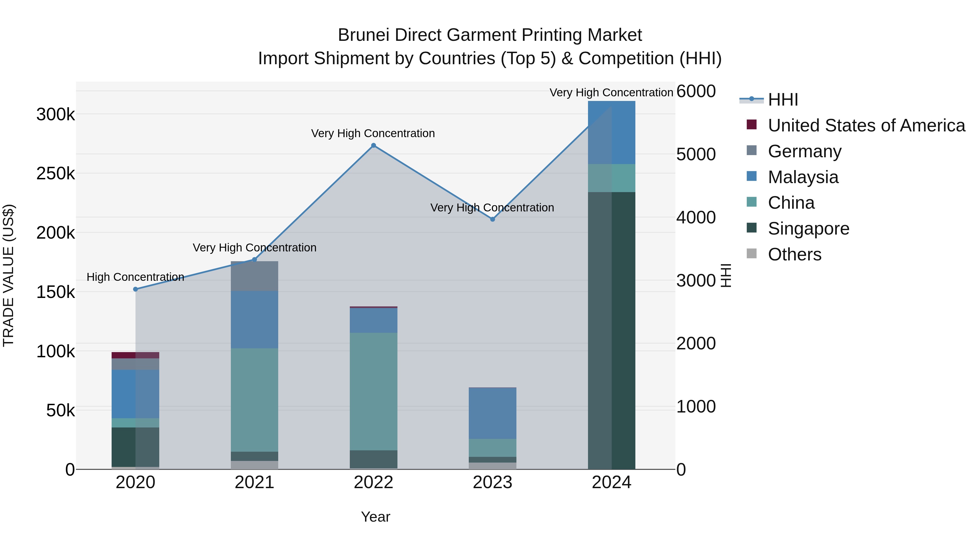
Task: Click the 2024 x-axis year label
Action: click(x=612, y=482)
